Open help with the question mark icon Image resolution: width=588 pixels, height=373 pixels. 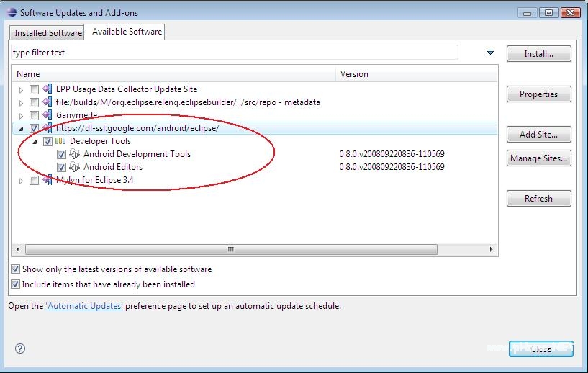pos(20,349)
